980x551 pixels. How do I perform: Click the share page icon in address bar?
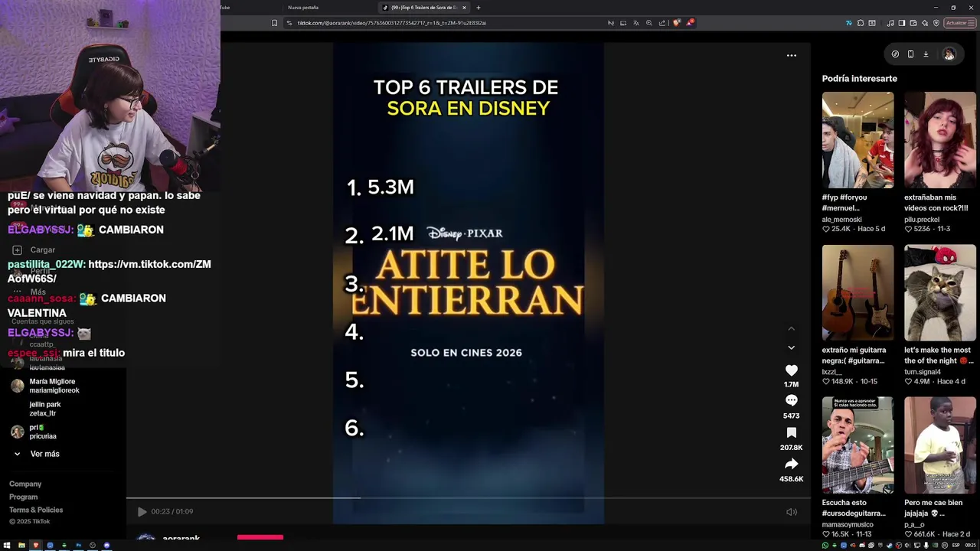point(662,23)
